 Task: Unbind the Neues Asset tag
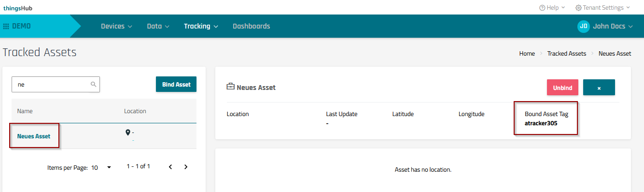pyautogui.click(x=562, y=88)
